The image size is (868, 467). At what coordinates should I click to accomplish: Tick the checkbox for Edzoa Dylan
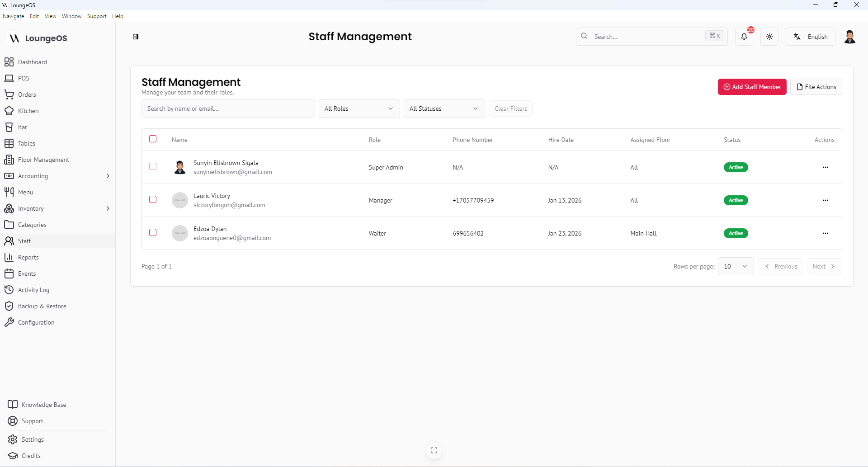153,232
